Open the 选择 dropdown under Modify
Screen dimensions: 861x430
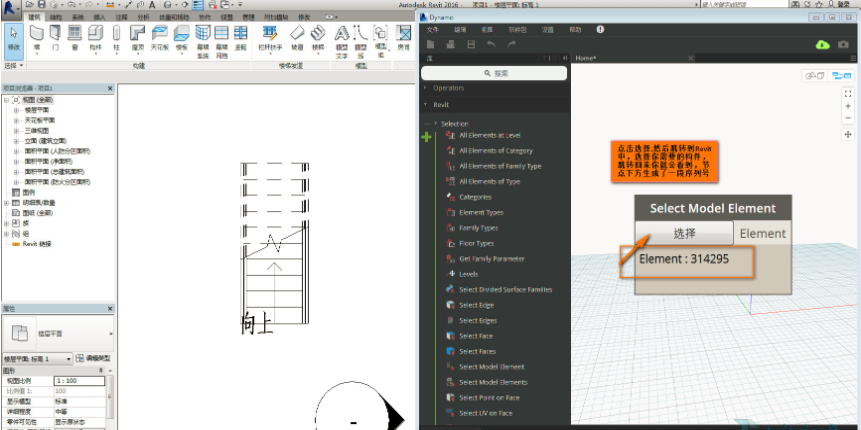point(14,66)
